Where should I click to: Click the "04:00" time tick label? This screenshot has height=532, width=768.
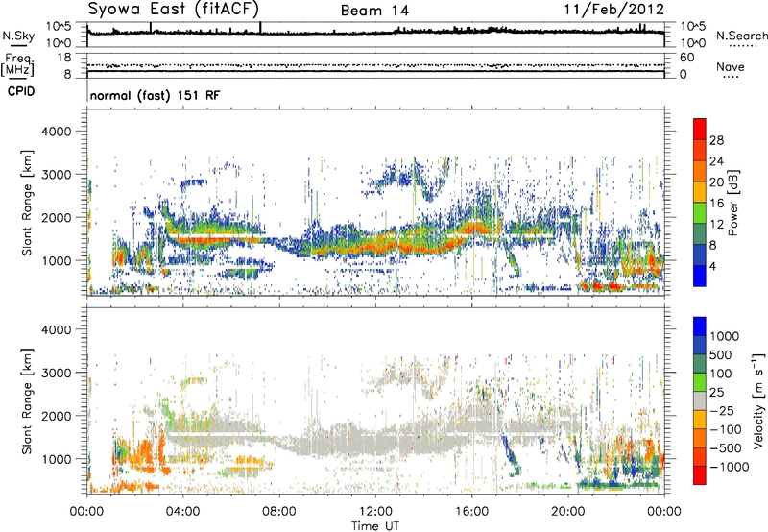click(x=182, y=512)
